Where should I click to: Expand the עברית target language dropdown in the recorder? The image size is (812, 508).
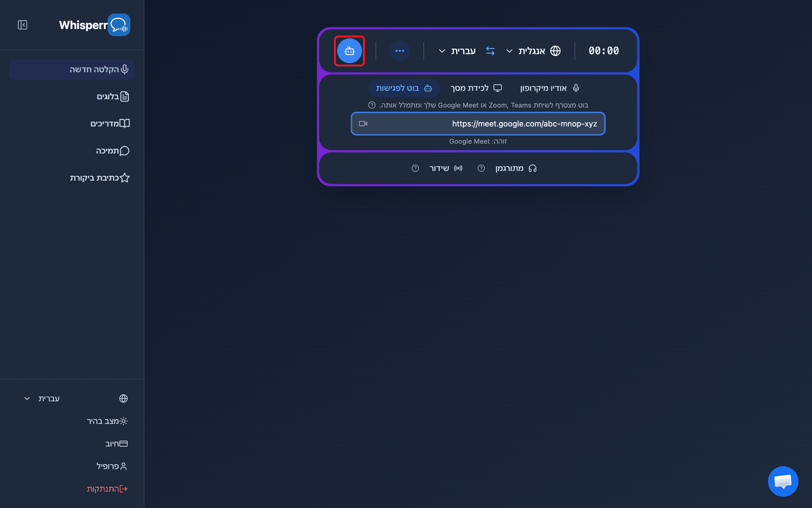coord(457,51)
